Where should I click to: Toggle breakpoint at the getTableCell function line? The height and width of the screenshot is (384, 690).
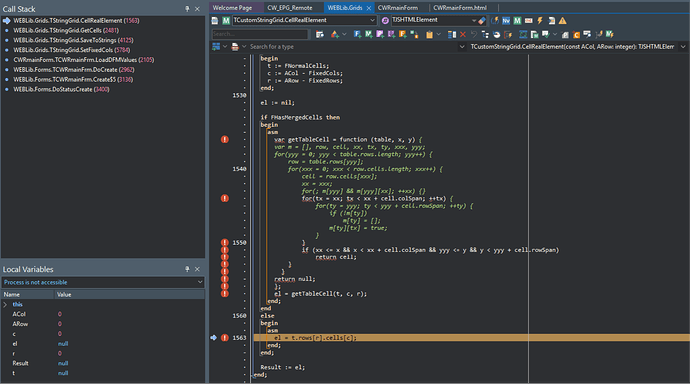pos(225,139)
